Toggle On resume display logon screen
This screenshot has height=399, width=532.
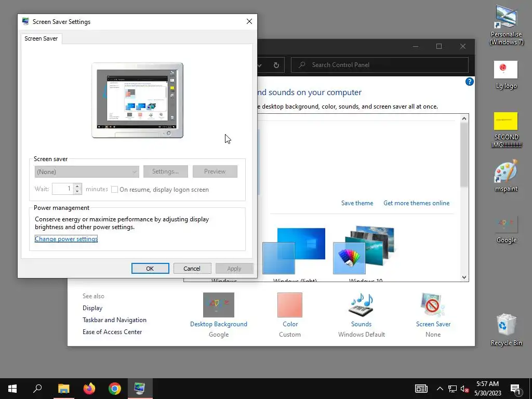pos(115,189)
